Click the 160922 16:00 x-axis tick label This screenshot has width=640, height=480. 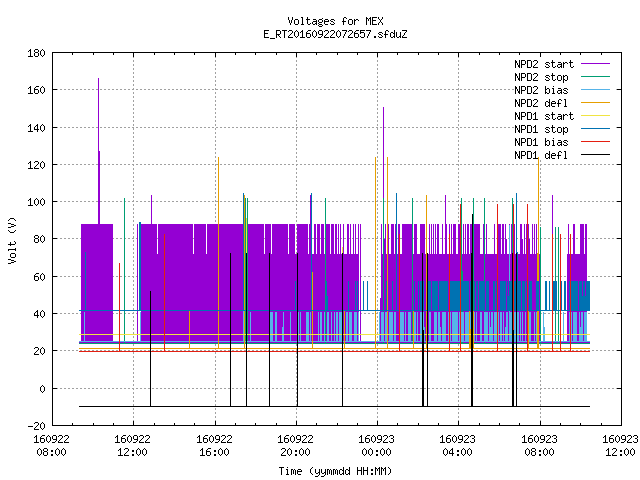(x=214, y=446)
